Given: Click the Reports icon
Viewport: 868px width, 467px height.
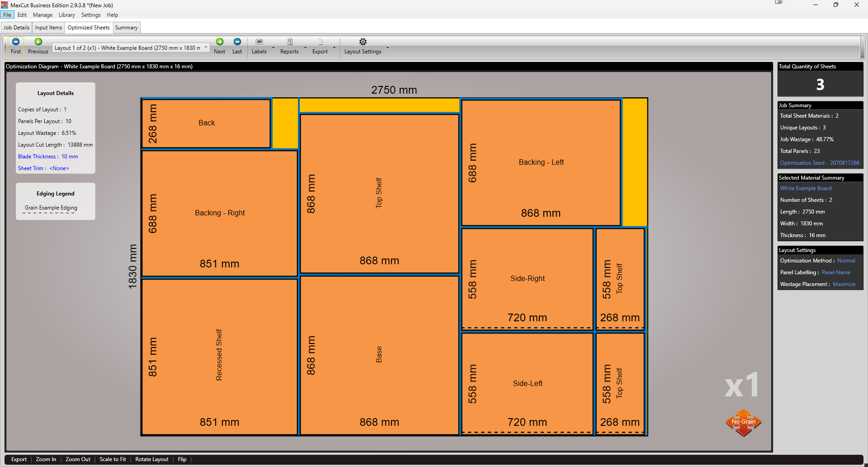Looking at the screenshot, I should point(290,42).
